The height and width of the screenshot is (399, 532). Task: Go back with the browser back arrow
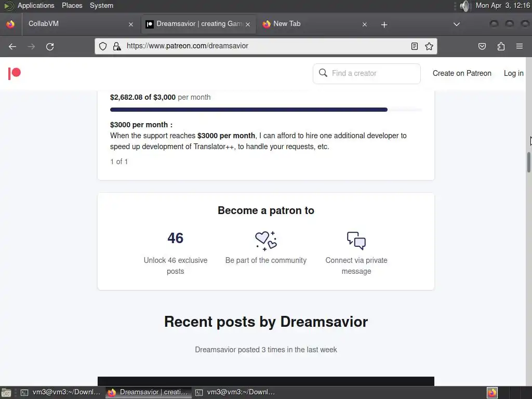pos(12,46)
